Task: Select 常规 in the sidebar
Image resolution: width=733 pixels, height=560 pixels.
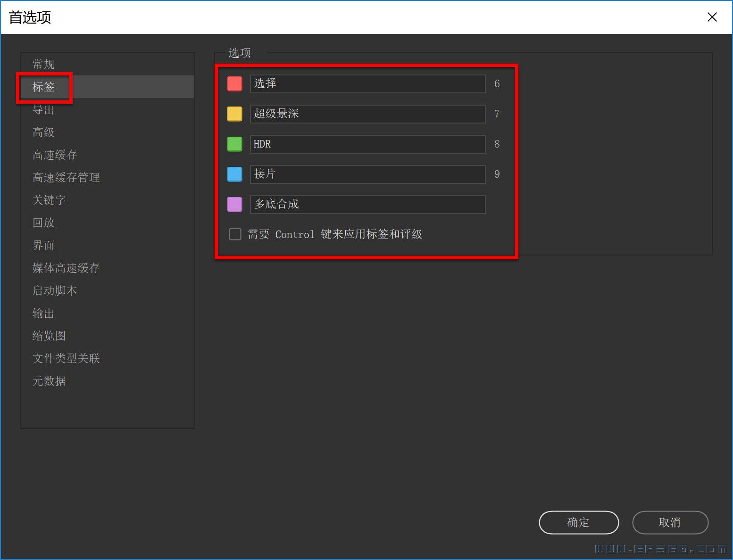Action: (43, 64)
